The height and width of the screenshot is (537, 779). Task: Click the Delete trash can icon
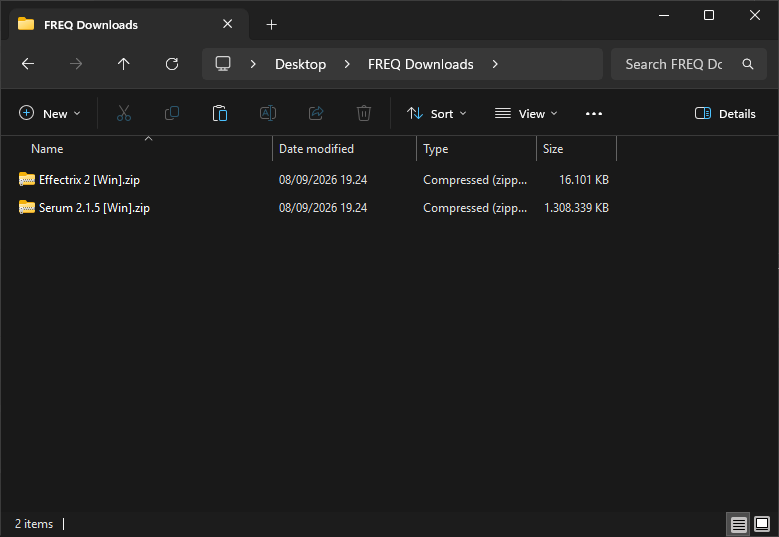click(x=364, y=113)
